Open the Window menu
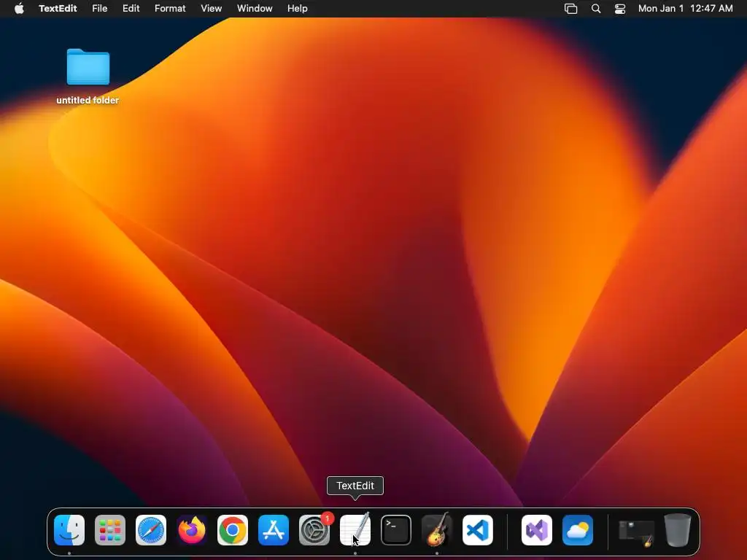Image resolution: width=747 pixels, height=560 pixels. (255, 8)
